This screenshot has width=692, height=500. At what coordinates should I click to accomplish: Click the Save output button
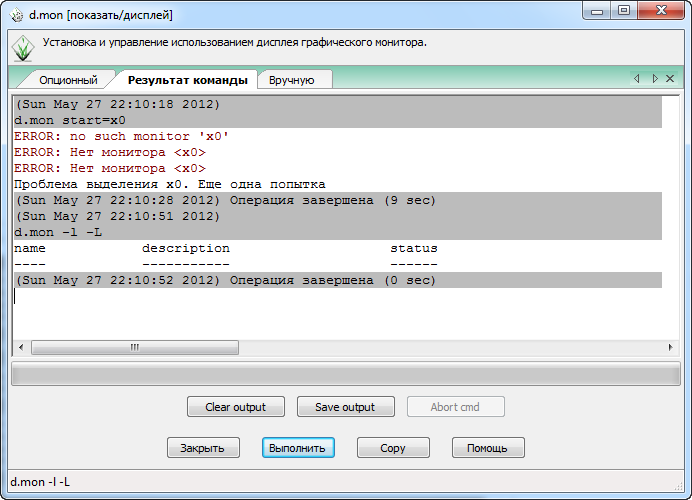[346, 407]
